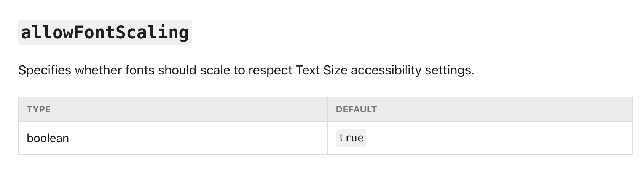Click the word "to" before "respect"

click(x=239, y=70)
